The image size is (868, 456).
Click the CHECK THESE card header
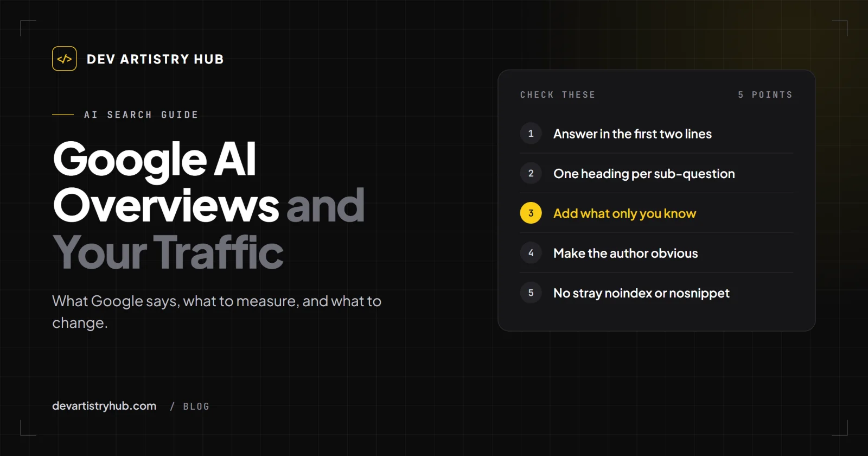(558, 94)
